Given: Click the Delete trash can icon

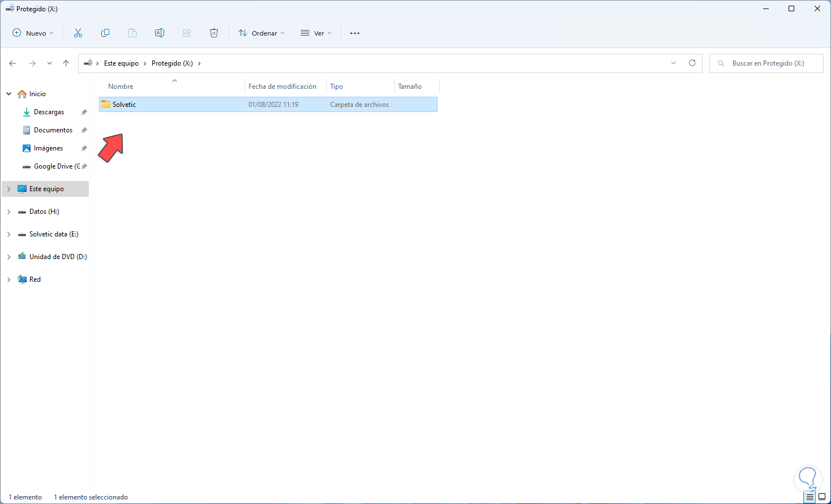Looking at the screenshot, I should pyautogui.click(x=214, y=33).
